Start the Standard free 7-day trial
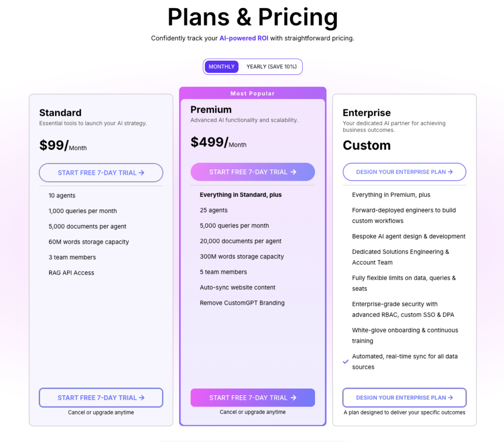Screen dimensions: 504x442 101,173
